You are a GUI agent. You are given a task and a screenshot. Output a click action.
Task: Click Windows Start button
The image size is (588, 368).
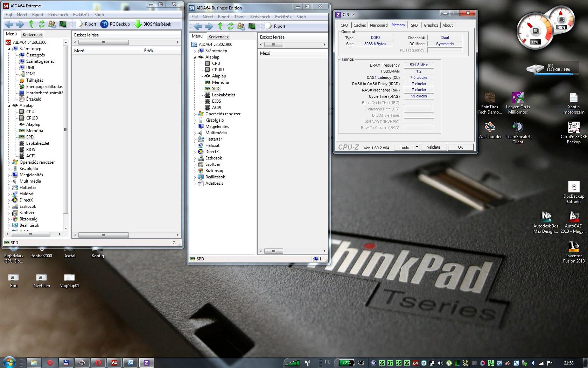(9, 362)
